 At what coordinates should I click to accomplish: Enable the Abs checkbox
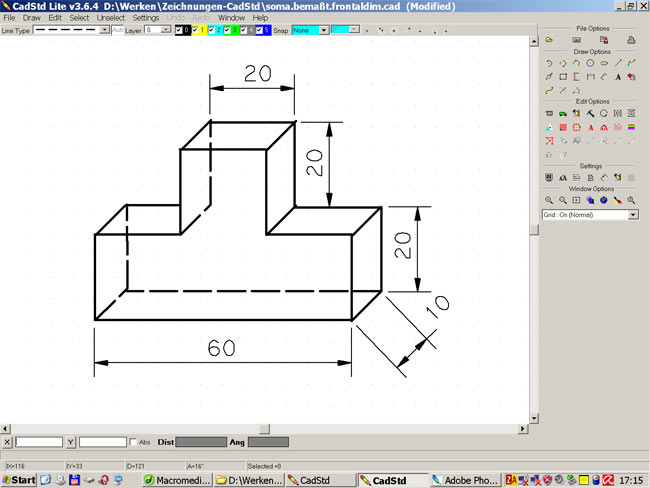[x=134, y=442]
